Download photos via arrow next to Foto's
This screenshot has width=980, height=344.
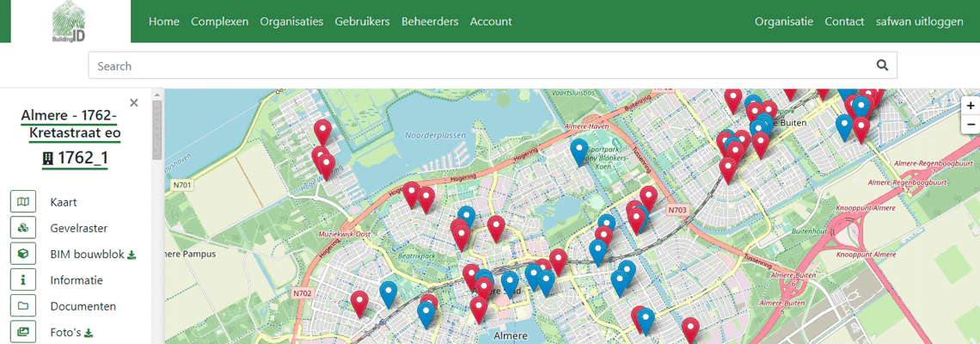point(89,333)
